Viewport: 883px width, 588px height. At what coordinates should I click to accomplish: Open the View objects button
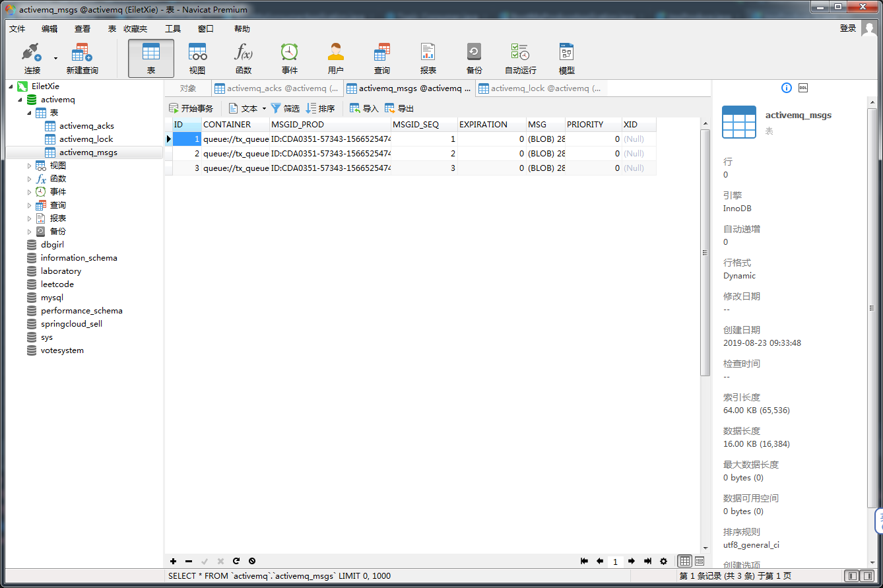pyautogui.click(x=197, y=59)
